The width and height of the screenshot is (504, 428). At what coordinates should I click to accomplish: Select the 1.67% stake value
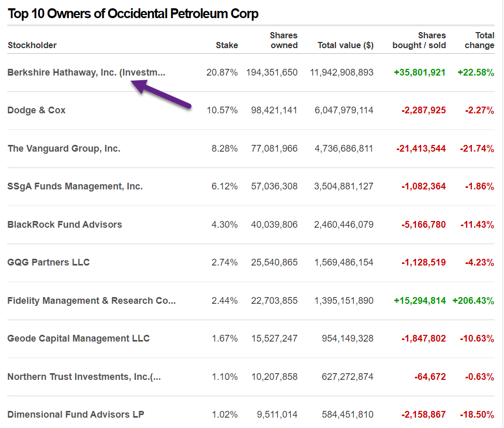coord(225,338)
